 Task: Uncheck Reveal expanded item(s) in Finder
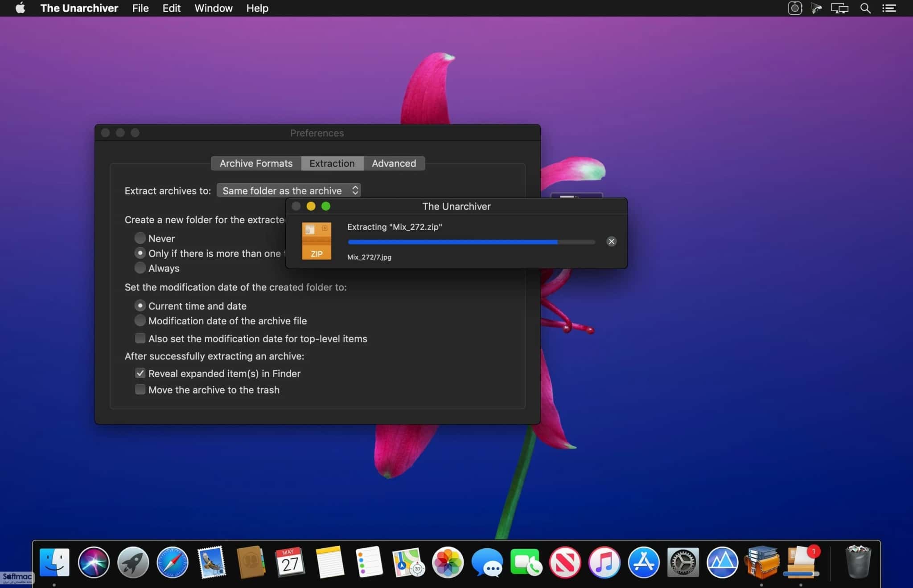pyautogui.click(x=140, y=373)
